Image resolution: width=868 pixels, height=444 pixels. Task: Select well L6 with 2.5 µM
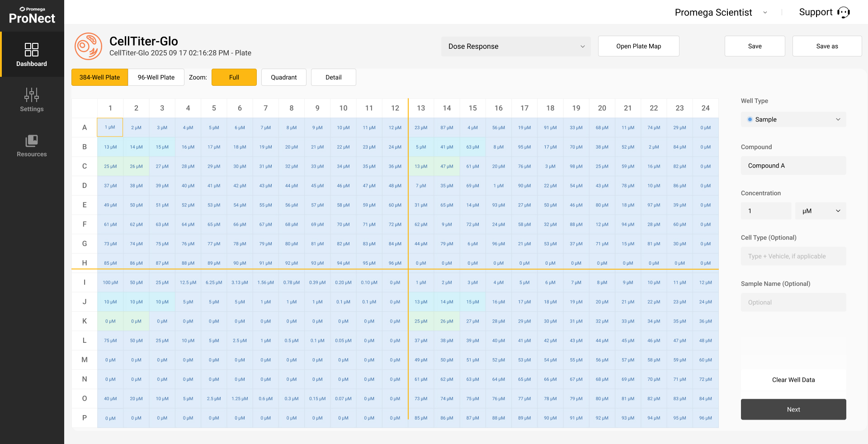[240, 341]
